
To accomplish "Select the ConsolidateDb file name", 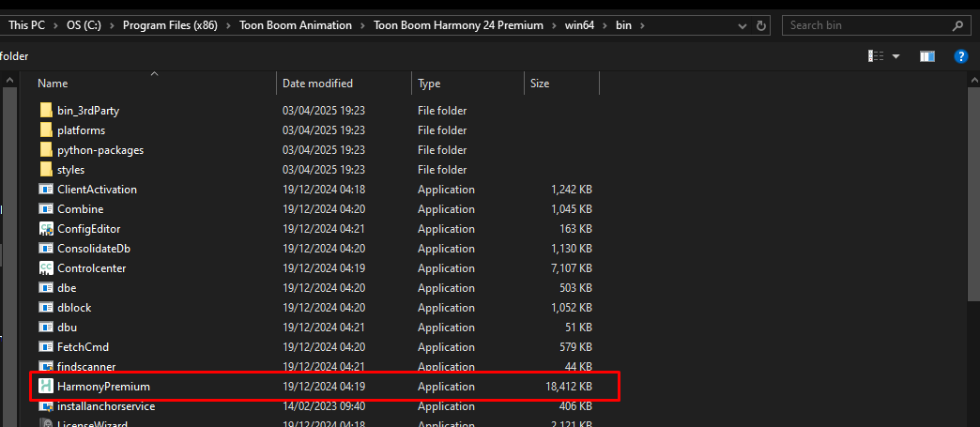I will pyautogui.click(x=94, y=248).
